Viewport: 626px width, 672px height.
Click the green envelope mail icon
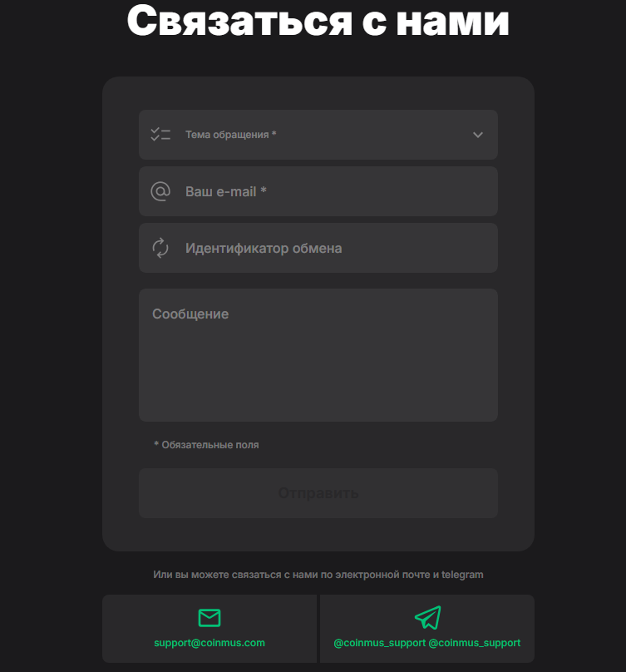(209, 618)
